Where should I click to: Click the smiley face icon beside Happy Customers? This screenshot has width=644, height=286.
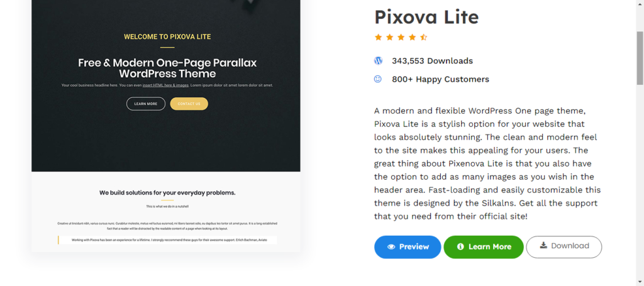(378, 79)
